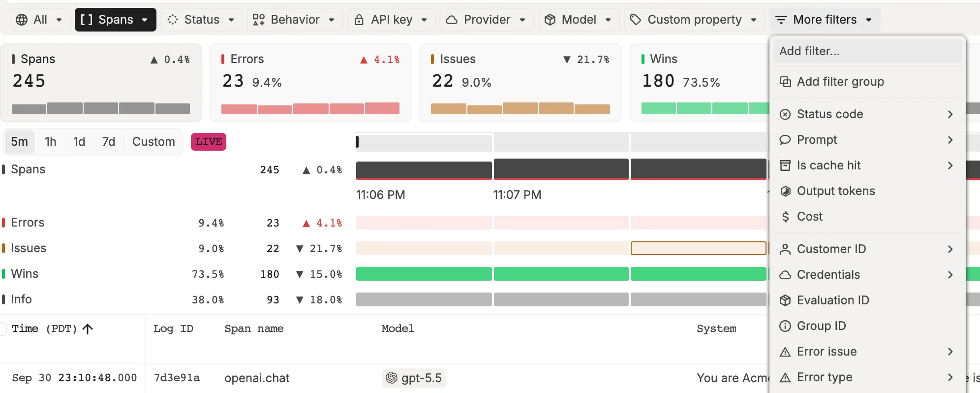Open the Status filter dropdown

point(202,20)
